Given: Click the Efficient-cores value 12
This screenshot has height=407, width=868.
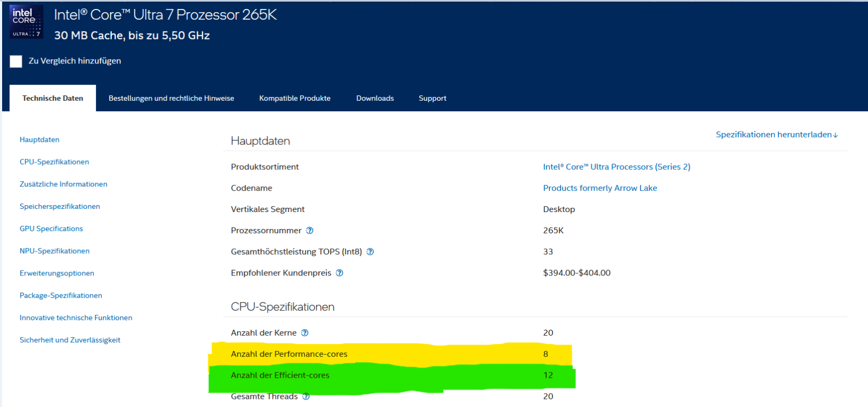Looking at the screenshot, I should coord(548,376).
